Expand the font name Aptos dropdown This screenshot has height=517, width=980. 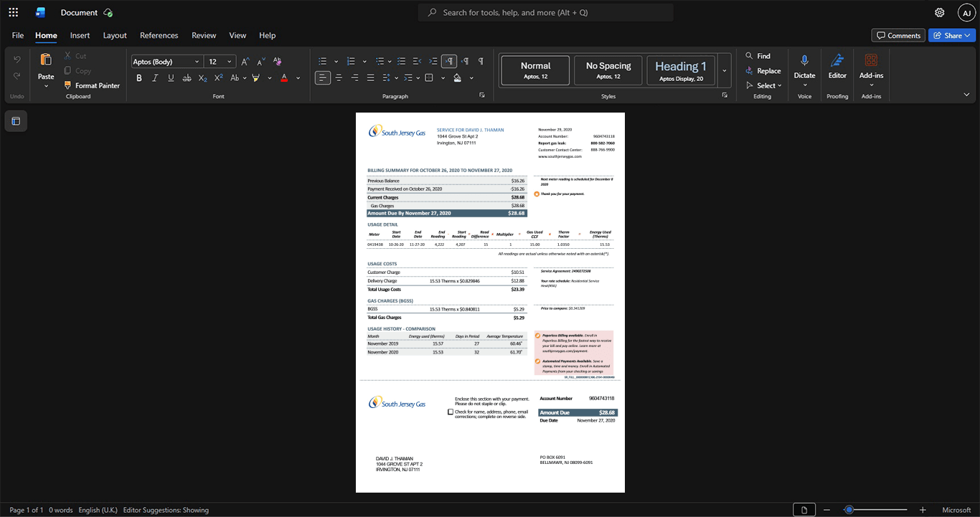pos(196,62)
